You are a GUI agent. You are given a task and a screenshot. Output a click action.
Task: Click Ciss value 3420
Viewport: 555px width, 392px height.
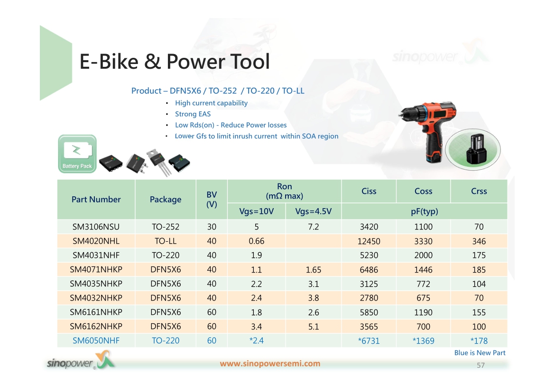[x=369, y=227]
